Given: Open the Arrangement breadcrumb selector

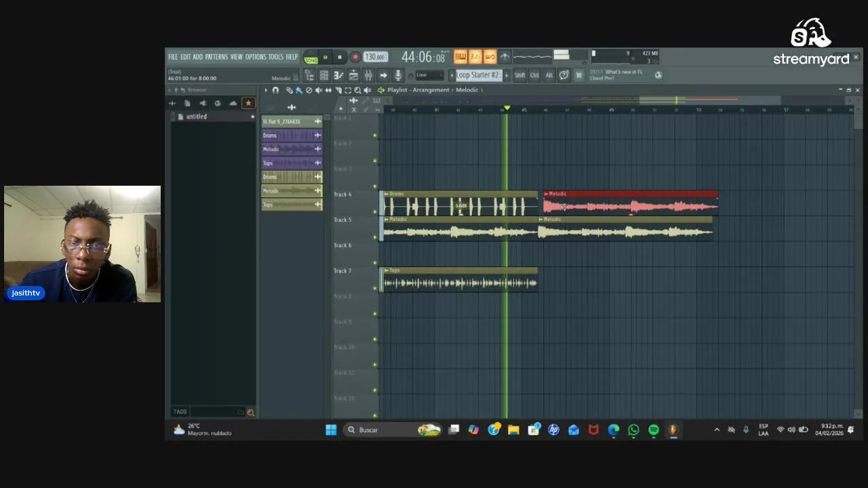Looking at the screenshot, I should click(x=429, y=90).
